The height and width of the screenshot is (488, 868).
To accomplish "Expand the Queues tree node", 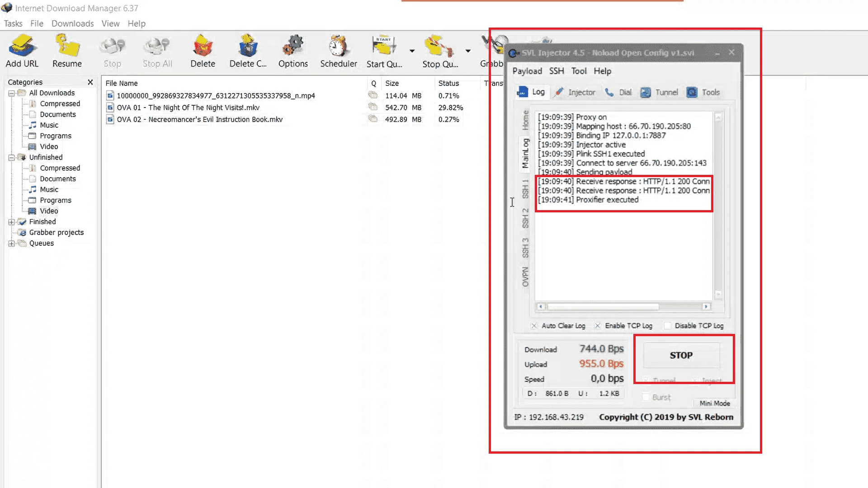I will click(11, 244).
